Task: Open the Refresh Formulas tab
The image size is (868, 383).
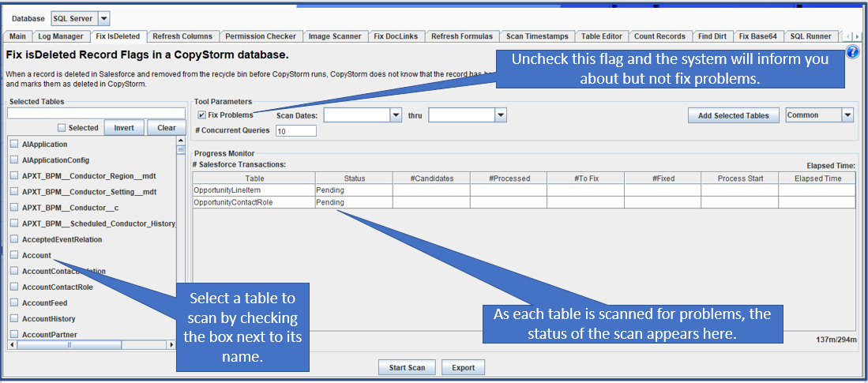Action: point(462,36)
